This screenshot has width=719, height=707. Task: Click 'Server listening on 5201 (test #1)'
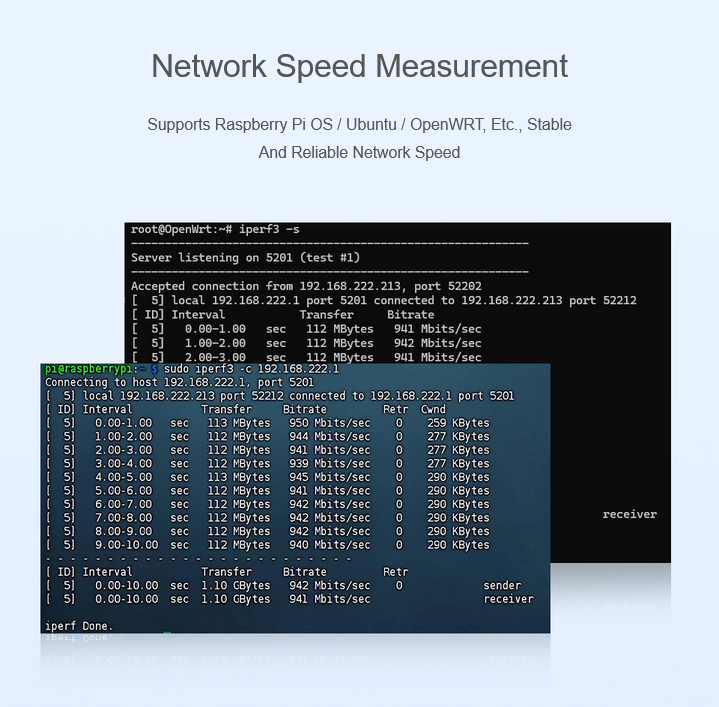click(245, 258)
